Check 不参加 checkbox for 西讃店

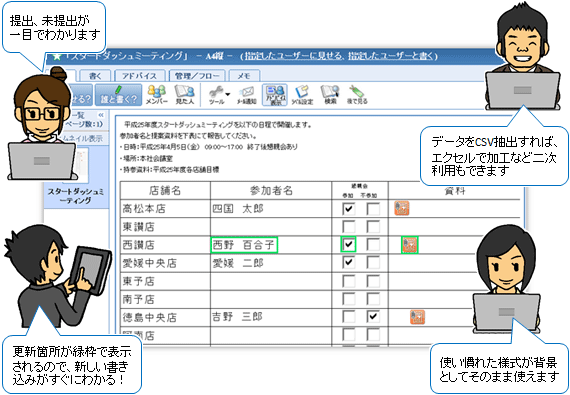(x=373, y=244)
